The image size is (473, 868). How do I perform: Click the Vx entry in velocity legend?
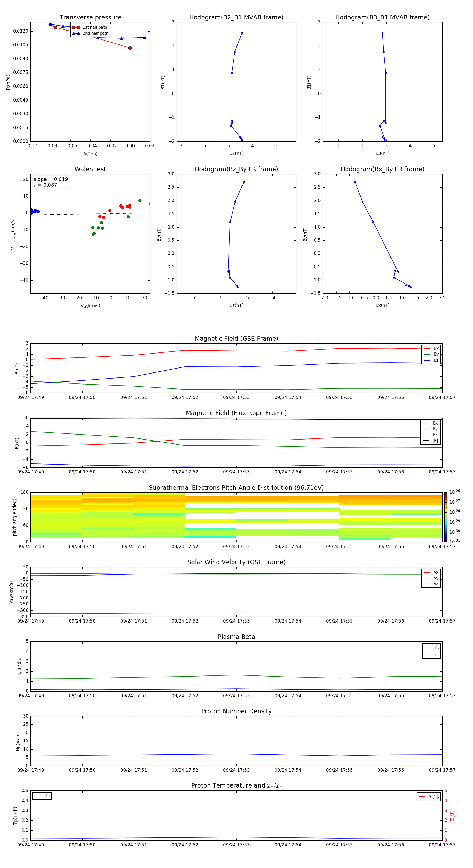pos(431,572)
